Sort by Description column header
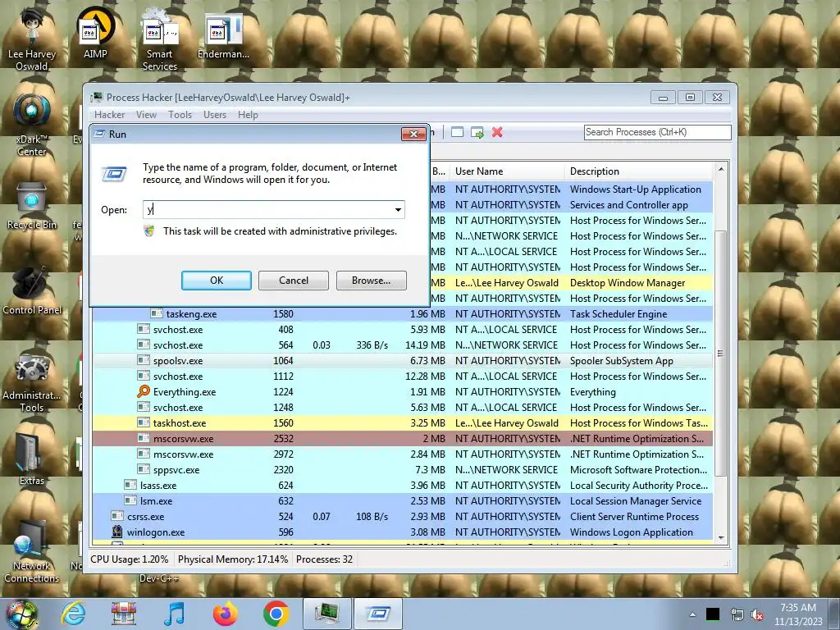 pos(638,171)
